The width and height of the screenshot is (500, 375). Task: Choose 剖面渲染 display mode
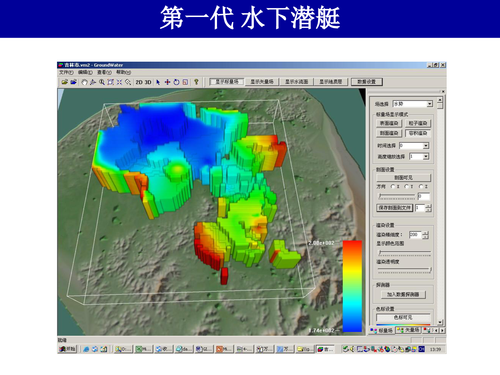pyautogui.click(x=389, y=133)
